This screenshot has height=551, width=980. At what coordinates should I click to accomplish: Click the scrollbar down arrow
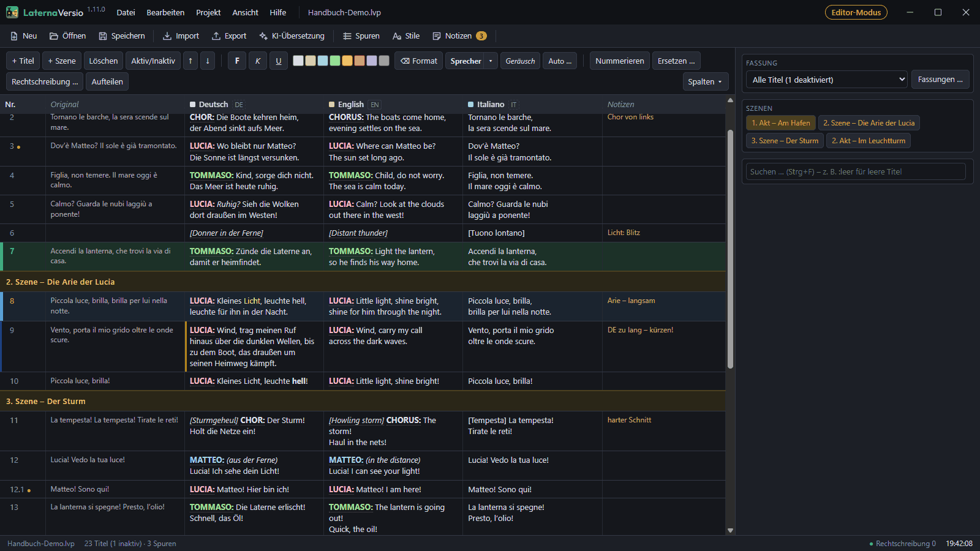(x=730, y=531)
